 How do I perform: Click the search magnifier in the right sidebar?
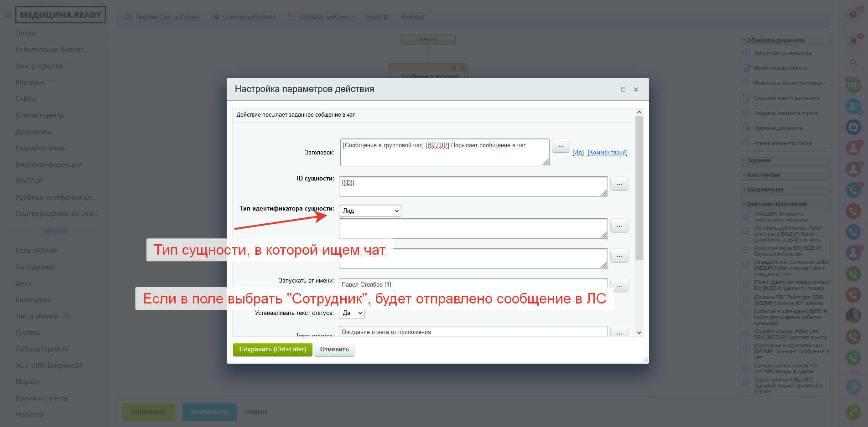(853, 62)
